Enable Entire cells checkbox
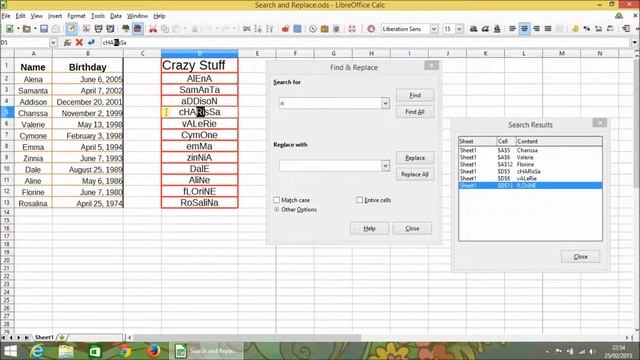 point(359,200)
